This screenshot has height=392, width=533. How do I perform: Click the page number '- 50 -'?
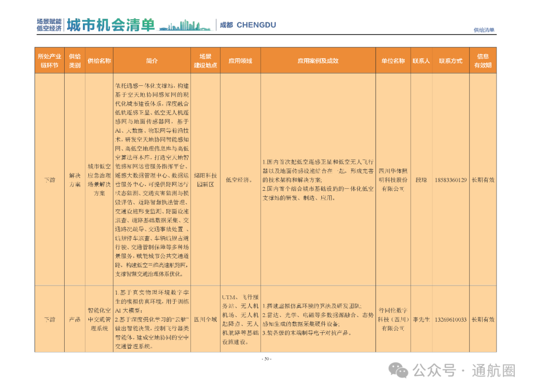(x=266, y=358)
